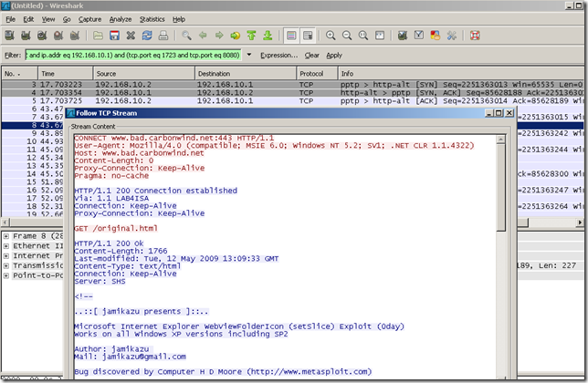Open preferences tools icon
Screen dimensions: 588x383
coord(451,36)
